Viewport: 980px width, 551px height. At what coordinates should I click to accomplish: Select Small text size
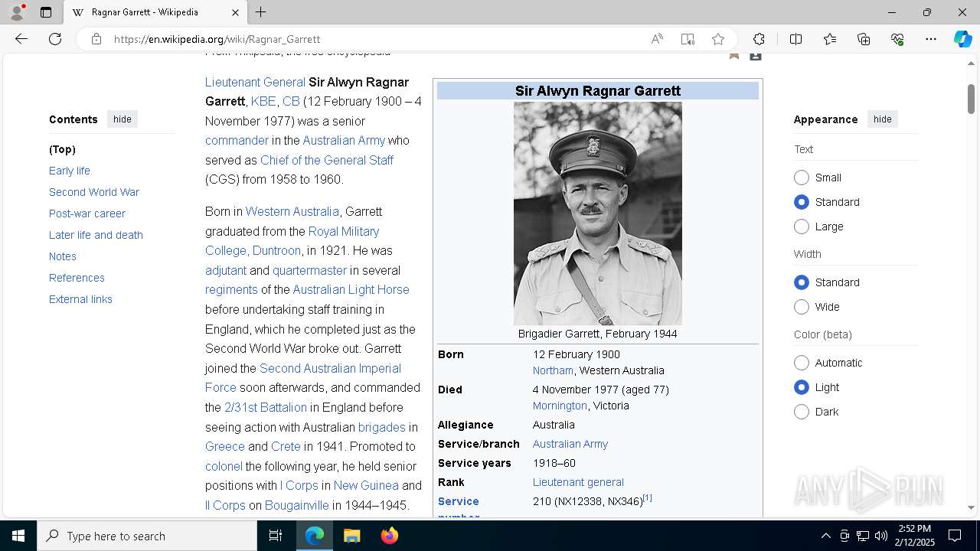802,178
